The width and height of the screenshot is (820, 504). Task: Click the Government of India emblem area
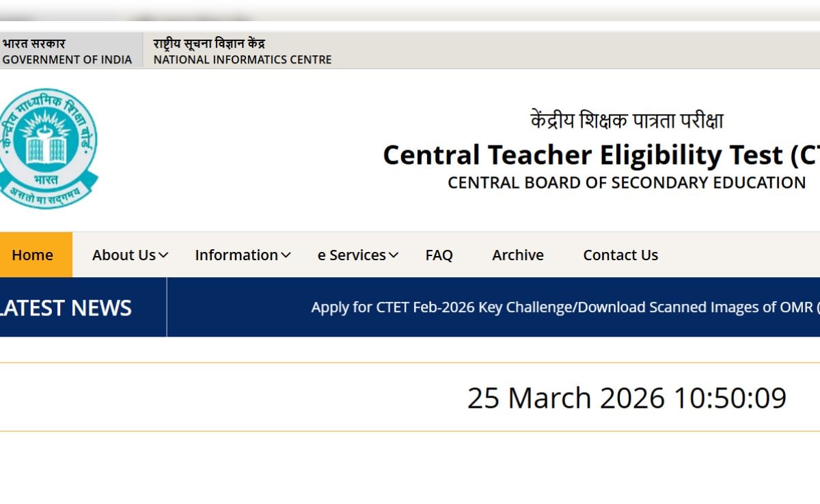tap(68, 49)
